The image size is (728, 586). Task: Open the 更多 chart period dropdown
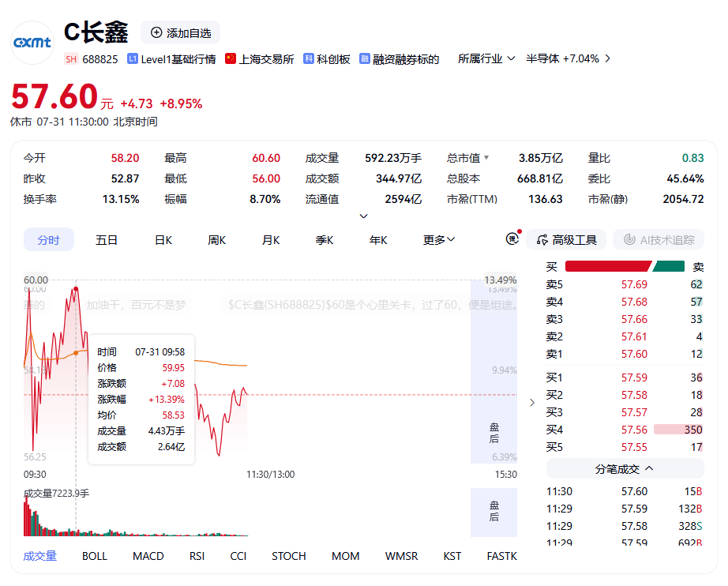[438, 239]
